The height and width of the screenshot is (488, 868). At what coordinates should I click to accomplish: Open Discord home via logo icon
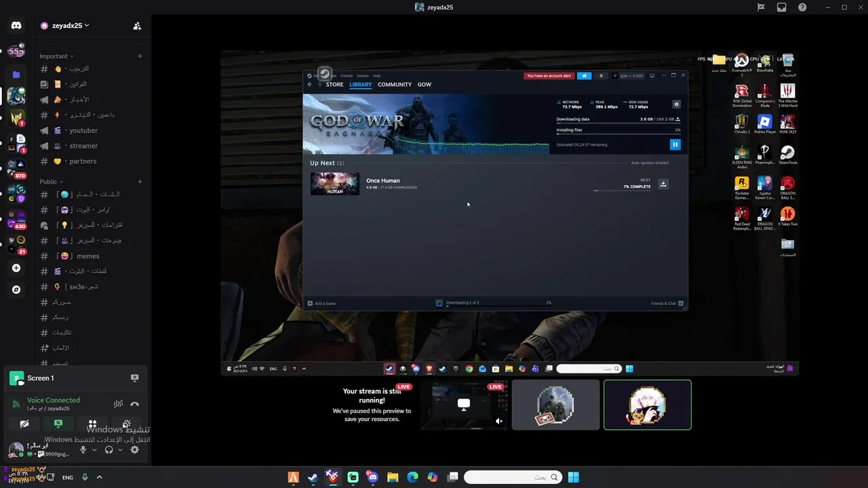(16, 26)
